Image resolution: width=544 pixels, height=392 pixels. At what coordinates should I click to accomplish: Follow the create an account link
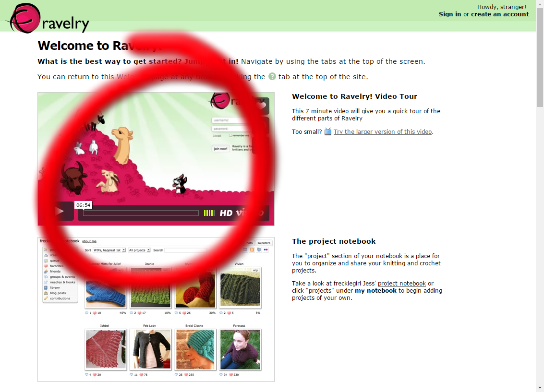[500, 14]
